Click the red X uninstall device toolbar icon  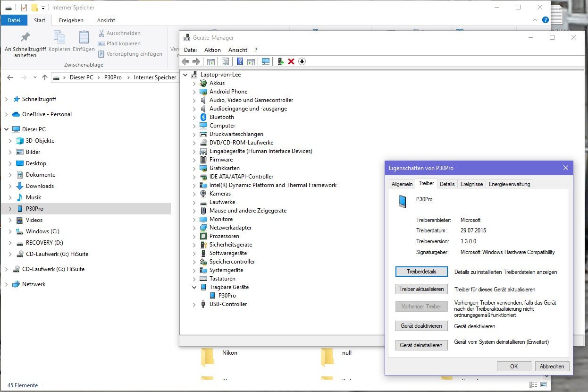click(x=291, y=61)
